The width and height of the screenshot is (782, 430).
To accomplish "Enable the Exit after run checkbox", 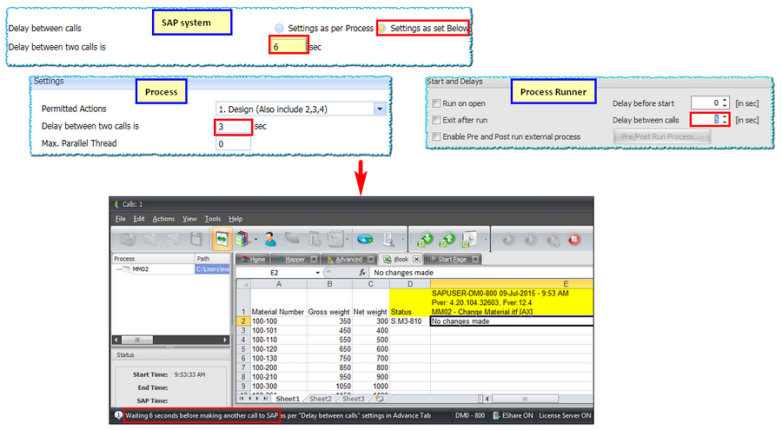I will [x=436, y=120].
